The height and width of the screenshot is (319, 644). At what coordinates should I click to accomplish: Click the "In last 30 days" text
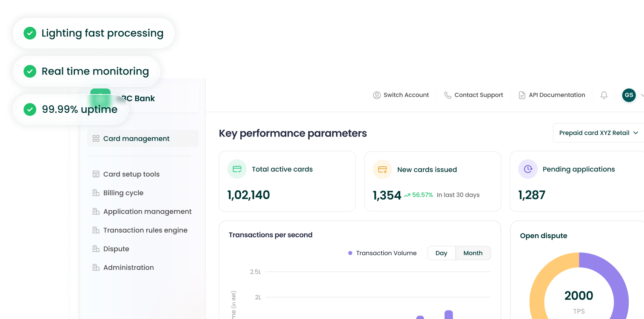click(x=458, y=195)
